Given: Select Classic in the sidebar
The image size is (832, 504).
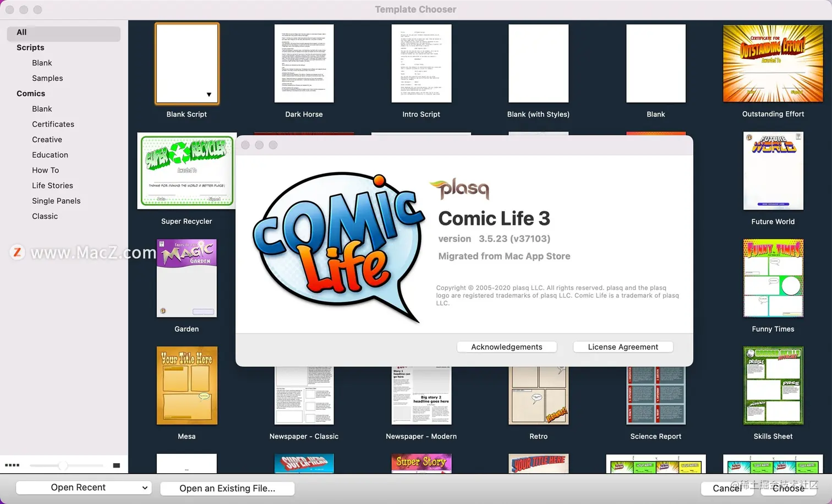Looking at the screenshot, I should (45, 217).
